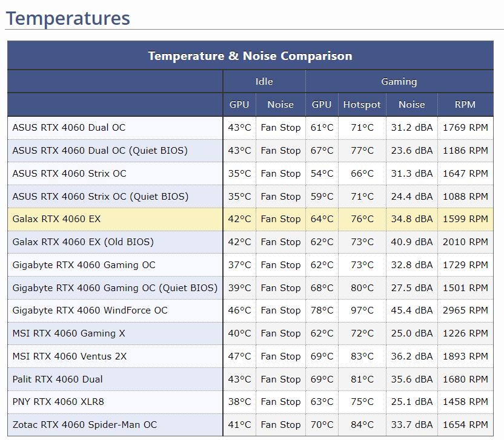Viewport: 504px width, 440px height.
Task: Click the 54°C gaming GPU value
Action: 322,174
